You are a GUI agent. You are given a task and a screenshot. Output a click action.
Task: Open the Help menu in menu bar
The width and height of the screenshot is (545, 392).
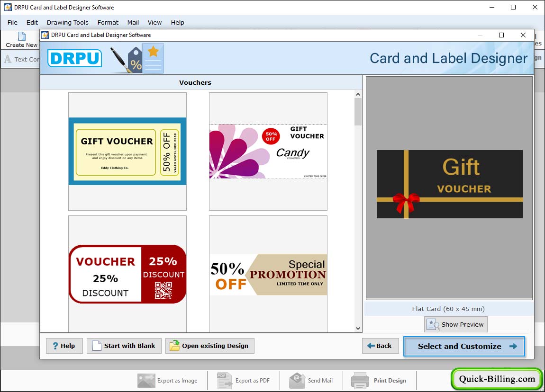point(177,23)
